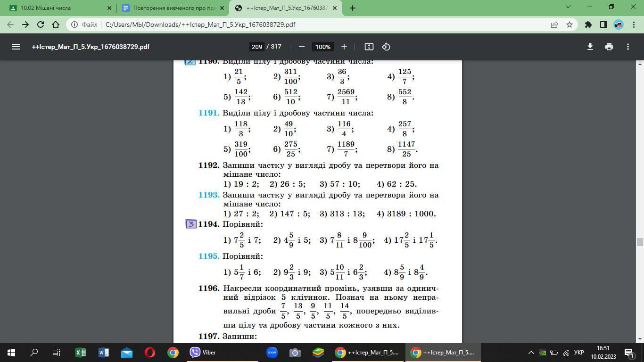The image size is (644, 362).
Task: Check battery status in system tray
Action: point(554,353)
